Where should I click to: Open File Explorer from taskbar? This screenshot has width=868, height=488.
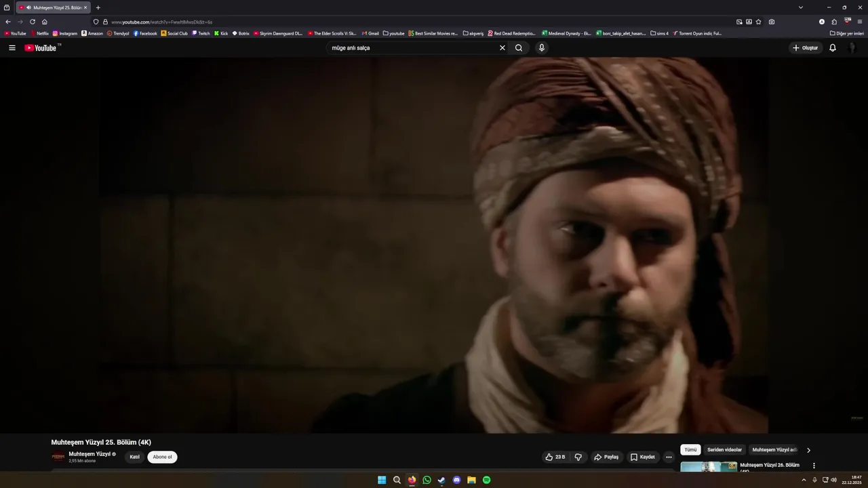(x=471, y=480)
